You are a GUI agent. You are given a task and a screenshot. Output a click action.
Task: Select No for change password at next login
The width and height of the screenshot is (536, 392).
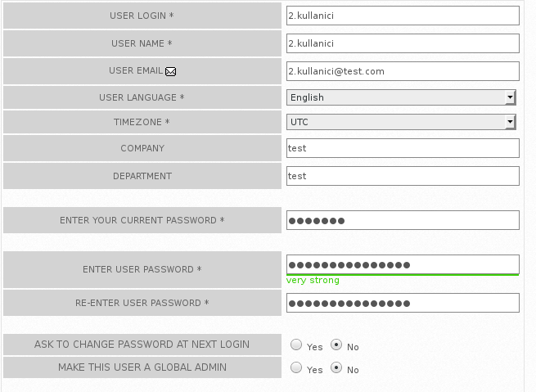336,345
